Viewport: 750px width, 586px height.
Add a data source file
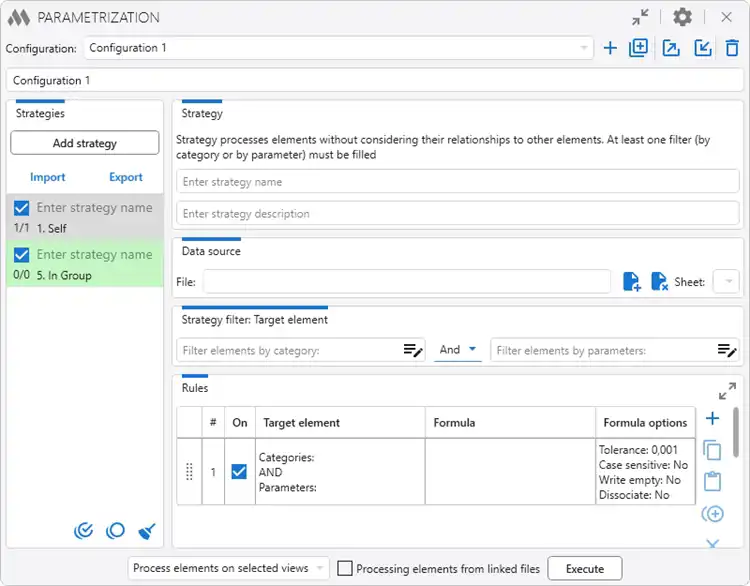(631, 282)
